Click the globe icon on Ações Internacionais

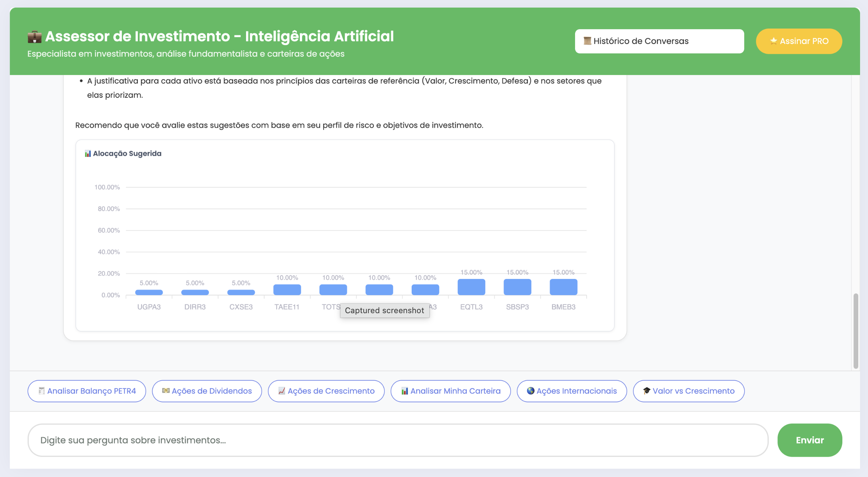click(x=530, y=391)
